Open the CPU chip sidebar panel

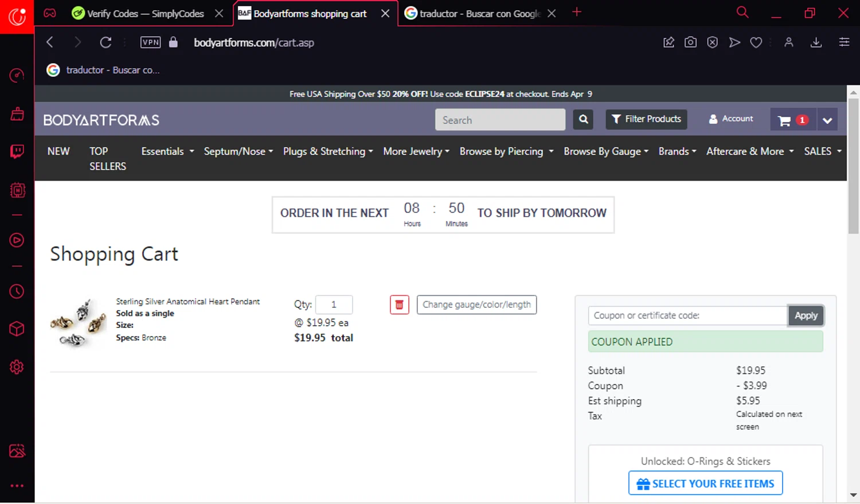click(17, 190)
